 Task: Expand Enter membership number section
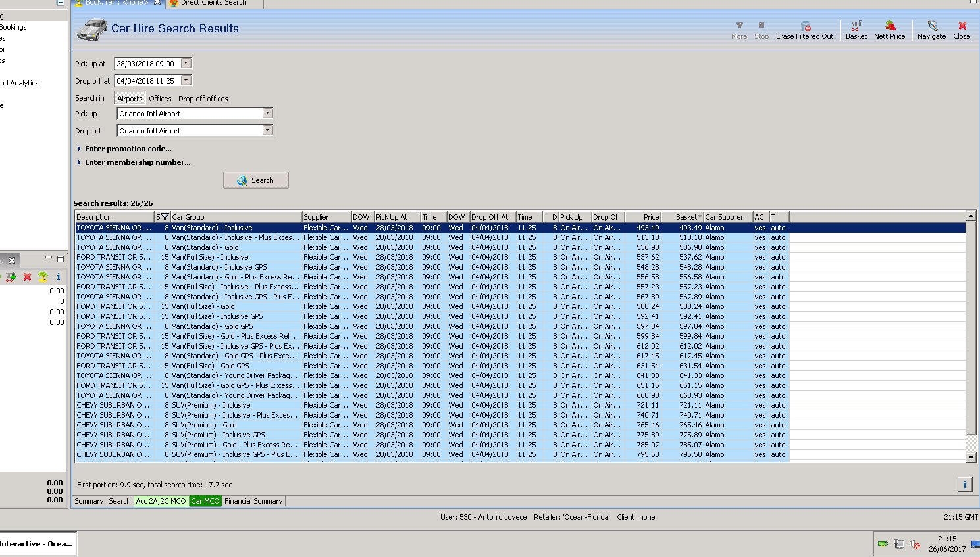coord(134,162)
